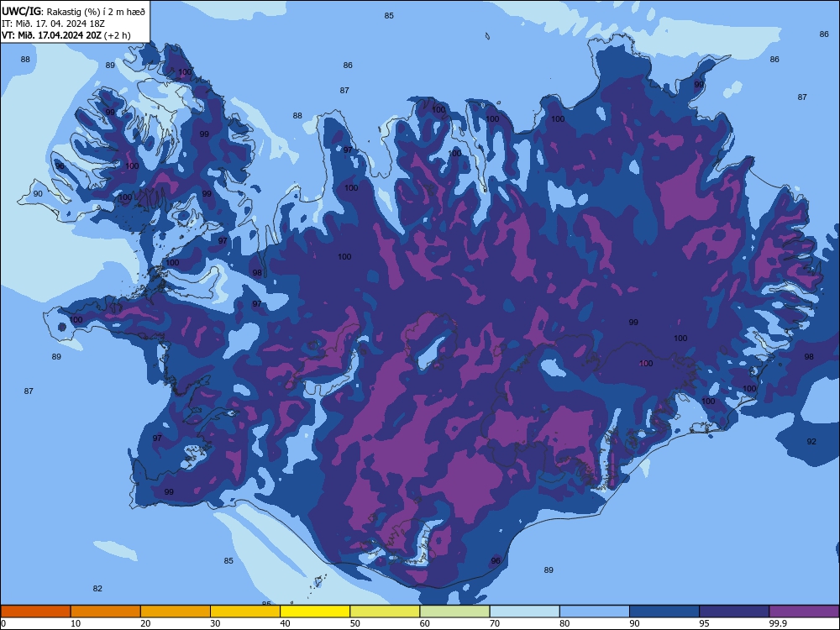Select the pale blue 70–80 legend swatch
The height and width of the screenshot is (630, 840).
pos(524,612)
